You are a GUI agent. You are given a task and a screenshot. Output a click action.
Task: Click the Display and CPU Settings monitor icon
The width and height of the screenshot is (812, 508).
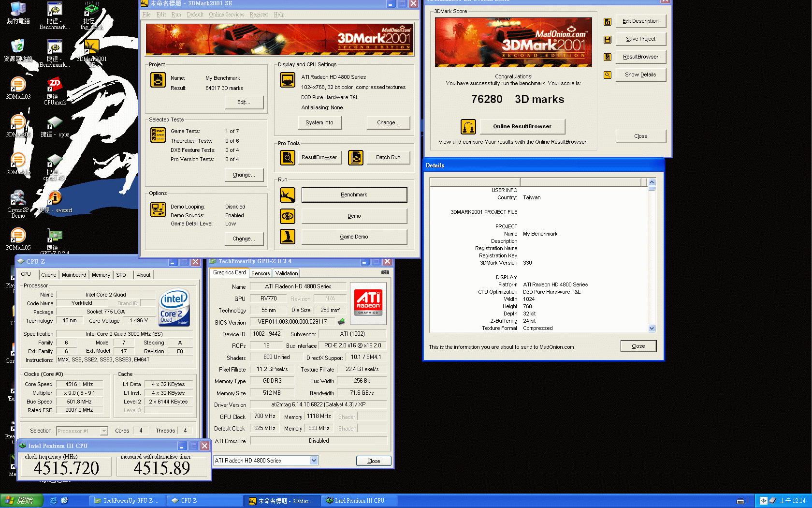288,80
